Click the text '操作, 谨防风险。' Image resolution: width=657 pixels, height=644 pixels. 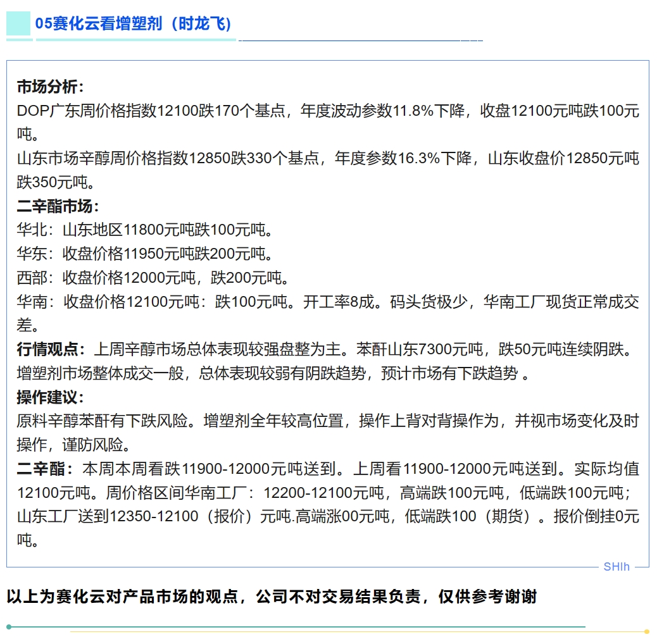point(74,445)
